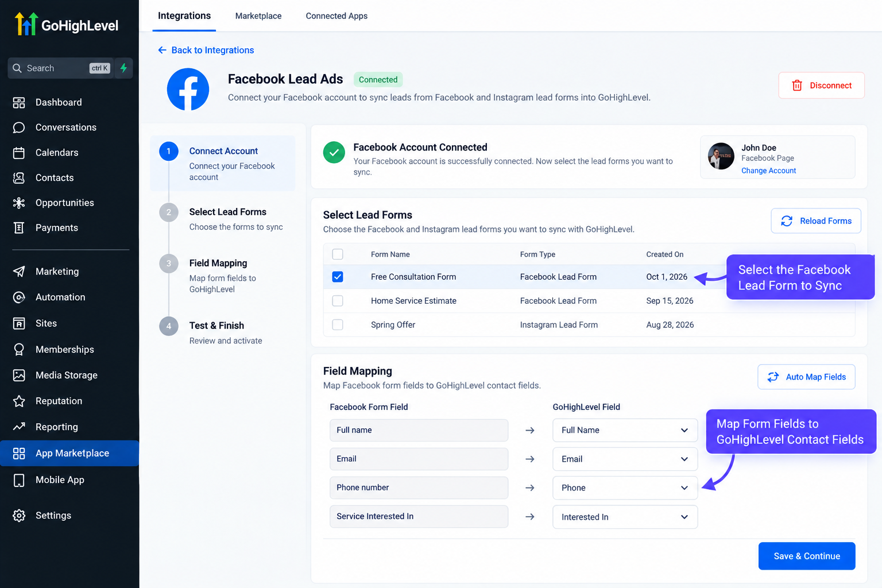Click the Reporting trend line icon
The width and height of the screenshot is (882, 588).
coord(19,427)
